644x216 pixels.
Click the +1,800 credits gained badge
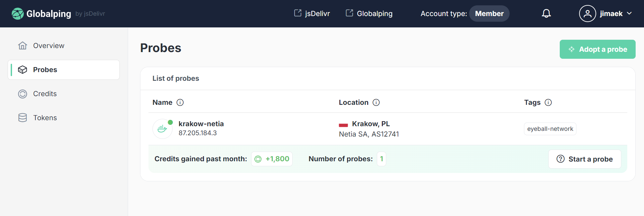pyautogui.click(x=272, y=159)
